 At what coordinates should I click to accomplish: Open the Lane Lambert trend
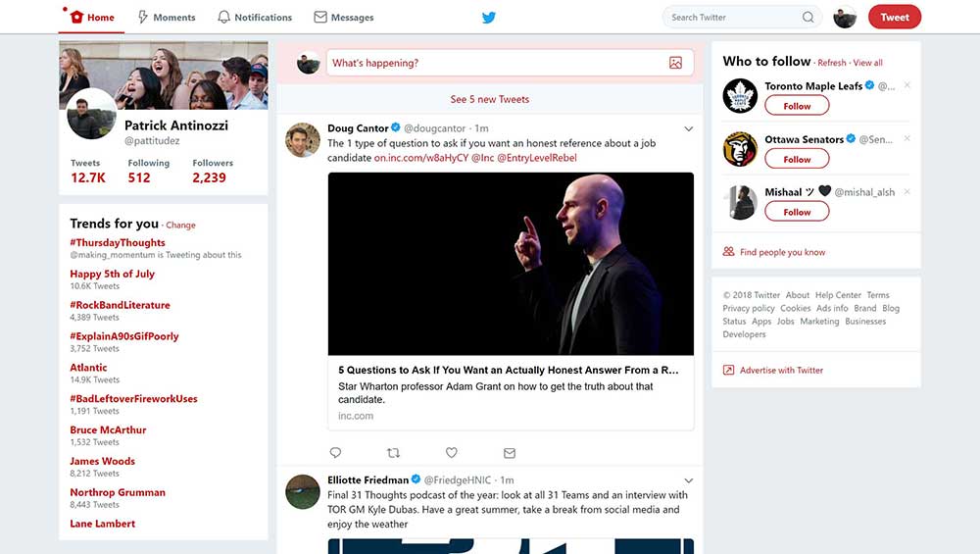pyautogui.click(x=103, y=524)
